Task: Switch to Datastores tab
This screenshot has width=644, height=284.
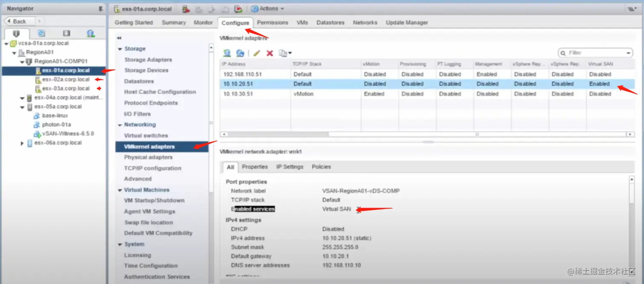Action: pyautogui.click(x=331, y=23)
